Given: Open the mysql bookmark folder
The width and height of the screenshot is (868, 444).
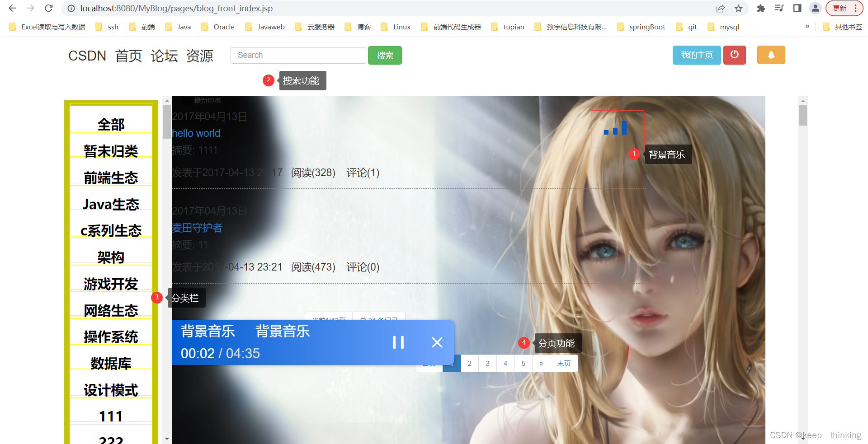Looking at the screenshot, I should (723, 27).
